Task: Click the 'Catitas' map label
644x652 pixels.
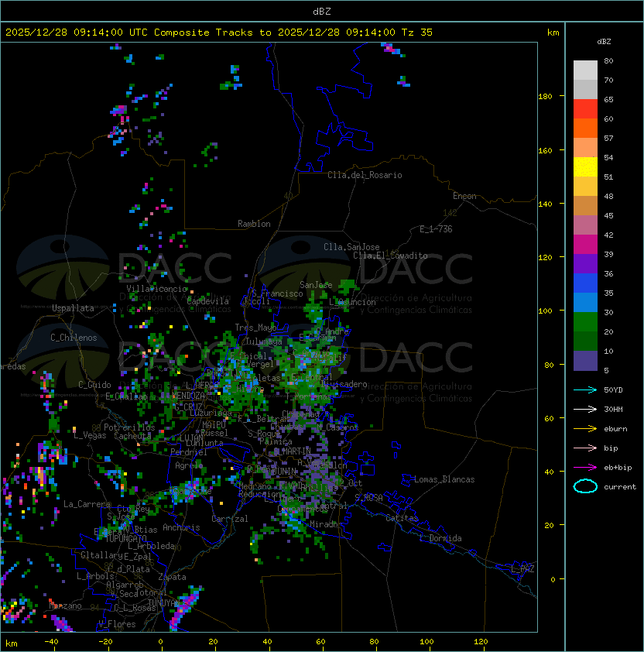Action: point(402,518)
